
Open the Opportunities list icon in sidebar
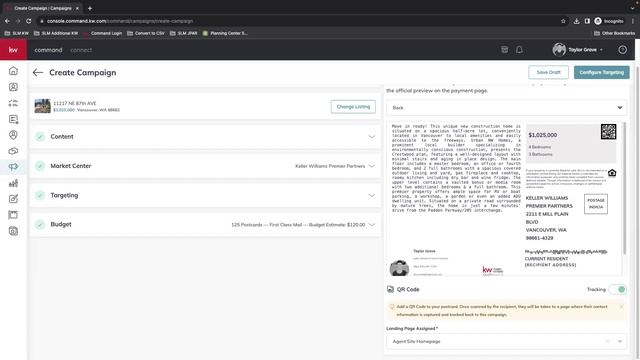click(x=13, y=119)
